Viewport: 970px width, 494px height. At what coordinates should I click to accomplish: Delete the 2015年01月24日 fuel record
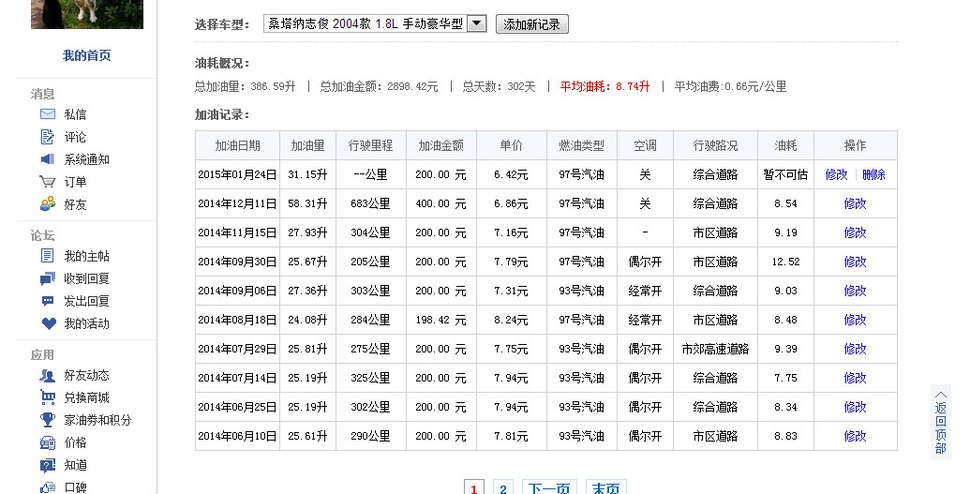(x=873, y=174)
